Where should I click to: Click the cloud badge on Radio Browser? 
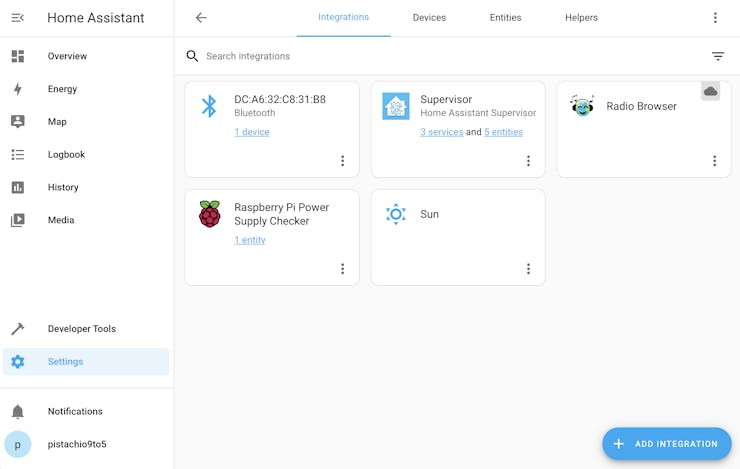pyautogui.click(x=710, y=91)
